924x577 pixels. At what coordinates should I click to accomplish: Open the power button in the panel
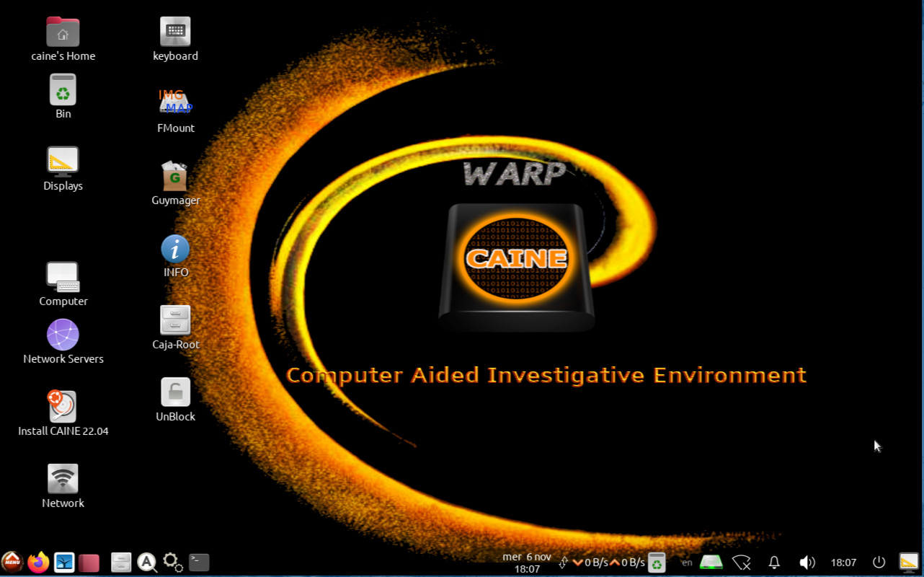click(879, 563)
